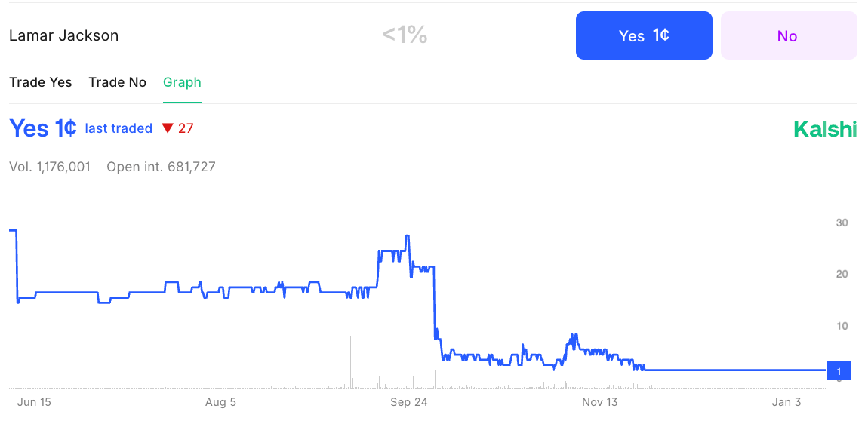
Task: Open the Trade Yes tab
Action: tap(41, 82)
